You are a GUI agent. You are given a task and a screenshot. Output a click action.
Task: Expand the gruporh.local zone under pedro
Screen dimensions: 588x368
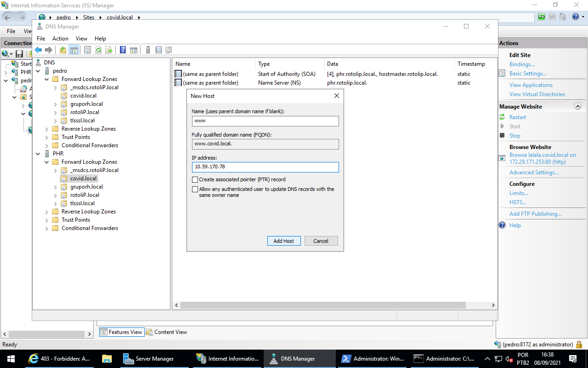[x=56, y=104]
